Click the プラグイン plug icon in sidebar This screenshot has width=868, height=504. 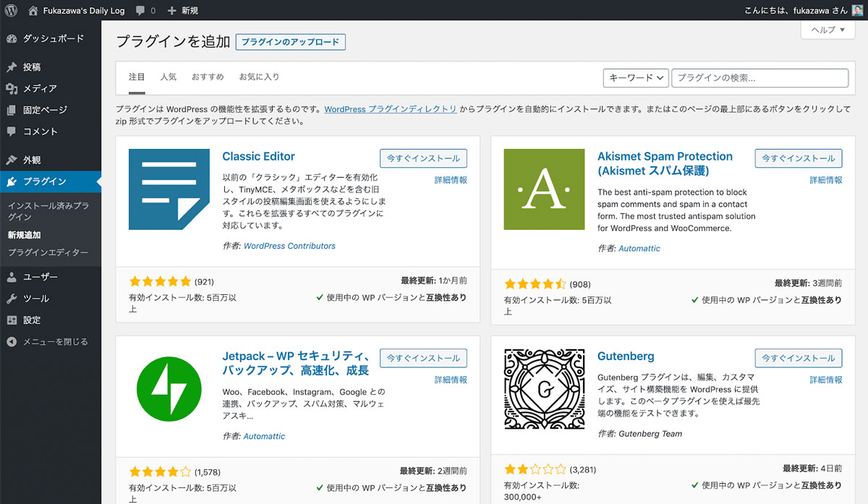tap(11, 181)
